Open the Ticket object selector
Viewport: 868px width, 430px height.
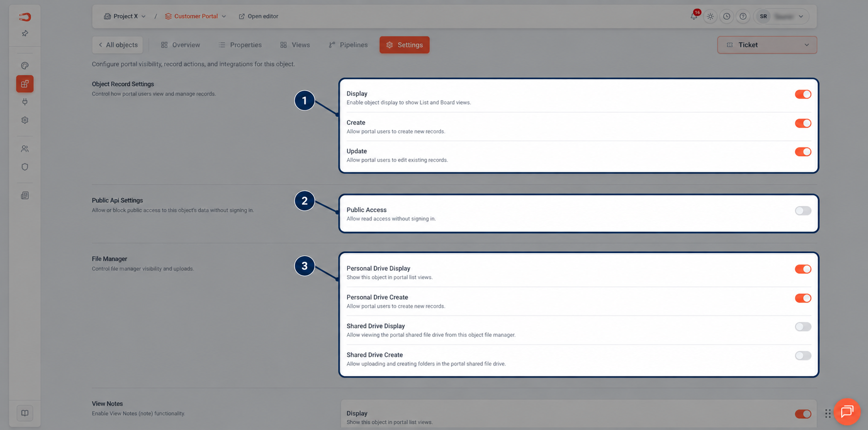click(767, 45)
